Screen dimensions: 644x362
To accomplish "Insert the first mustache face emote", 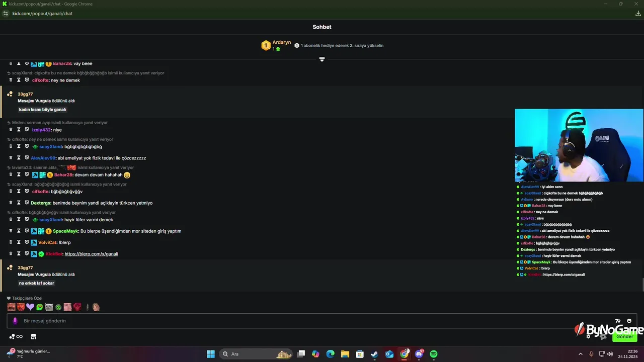I will pos(11,307).
